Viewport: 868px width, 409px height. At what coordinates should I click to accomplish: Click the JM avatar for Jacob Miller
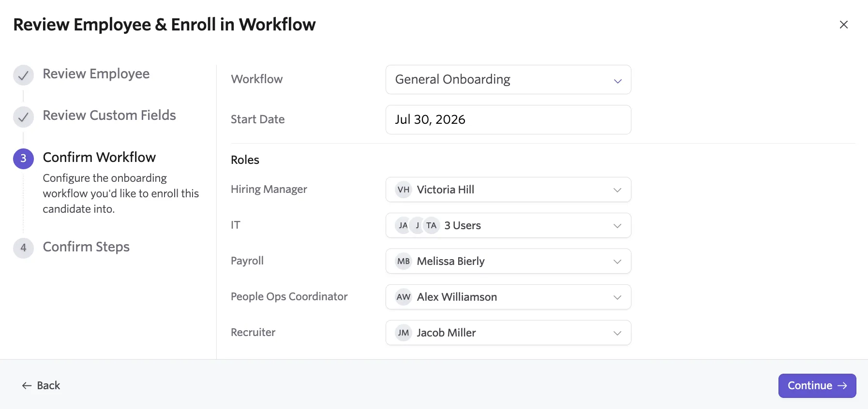[404, 333]
